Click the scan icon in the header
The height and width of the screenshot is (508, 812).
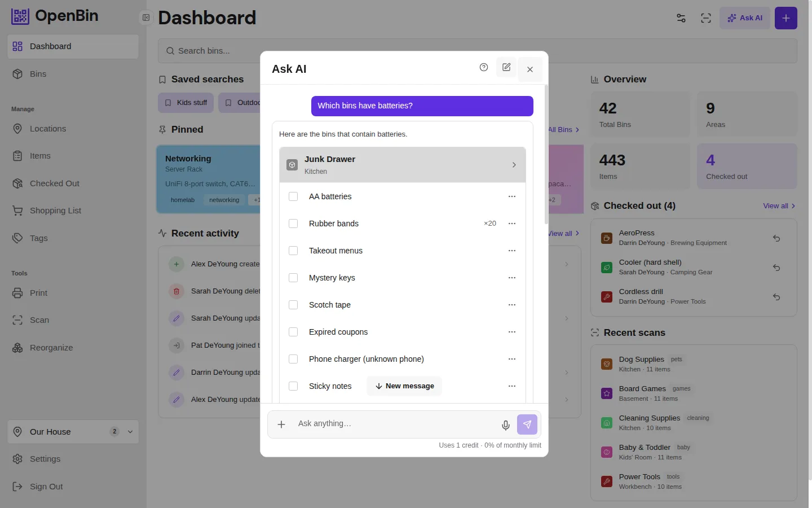pos(706,18)
